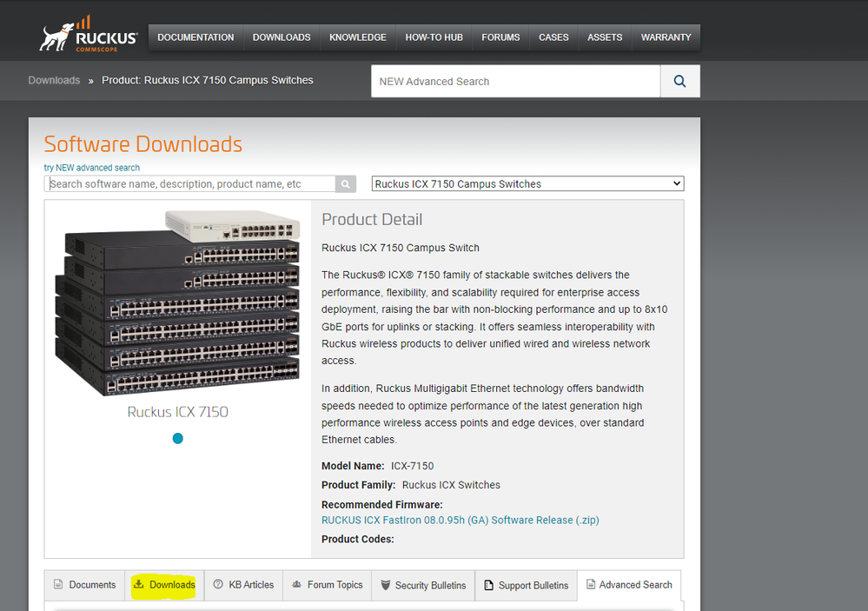Open the CASES navigation item
The image size is (868, 611).
[553, 37]
